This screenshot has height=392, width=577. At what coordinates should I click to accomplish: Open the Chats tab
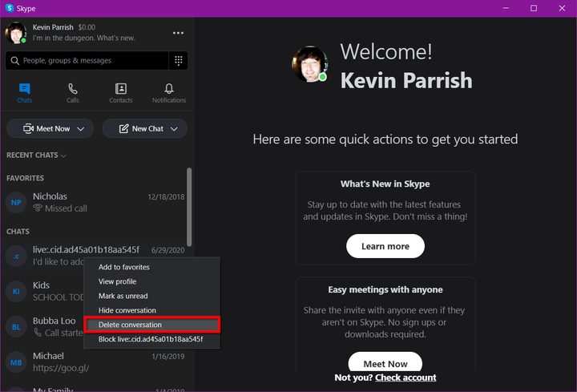point(24,93)
